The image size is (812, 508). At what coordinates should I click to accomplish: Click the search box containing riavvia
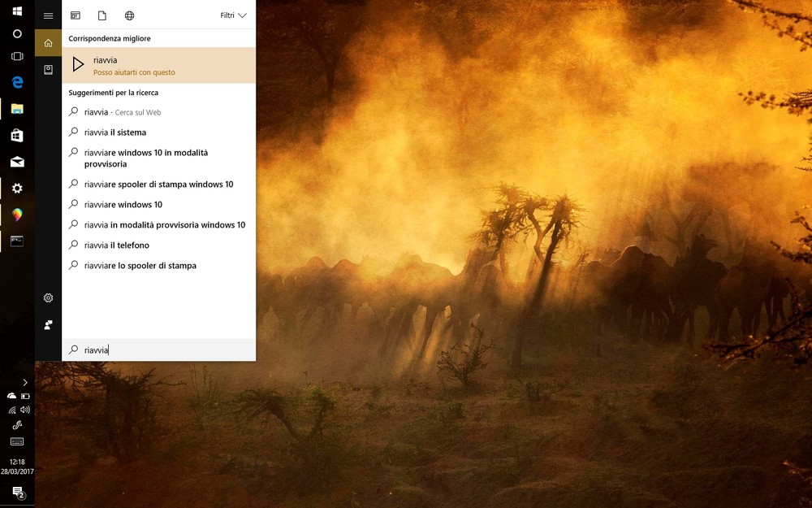[158, 350]
